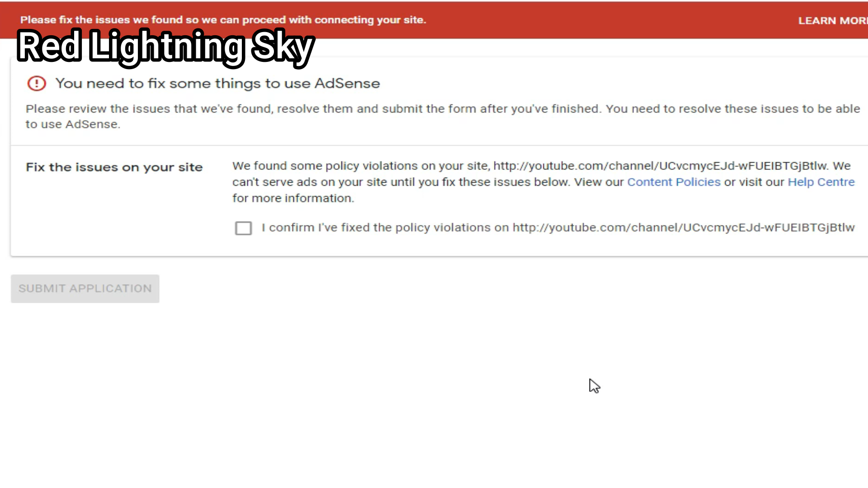
Task: Tick the policy violations fixed checkbox
Action: [x=243, y=228]
